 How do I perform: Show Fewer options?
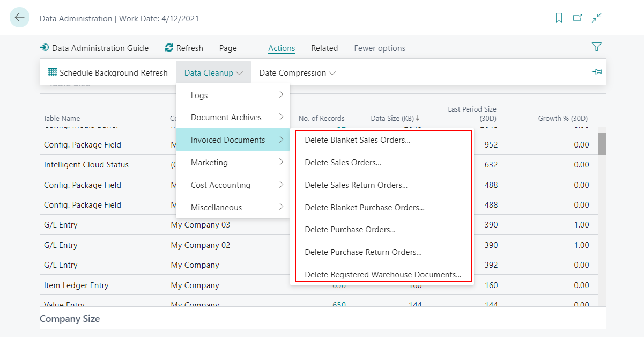pos(379,48)
